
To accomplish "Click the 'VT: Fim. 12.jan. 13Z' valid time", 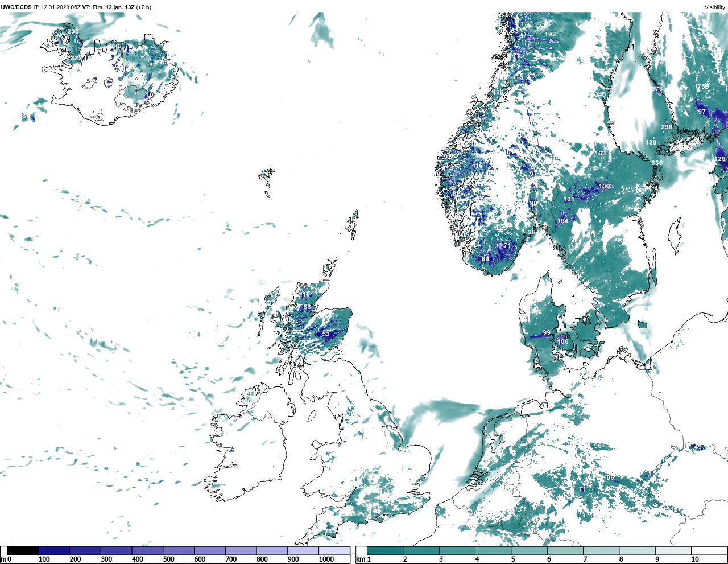I will pyautogui.click(x=108, y=7).
